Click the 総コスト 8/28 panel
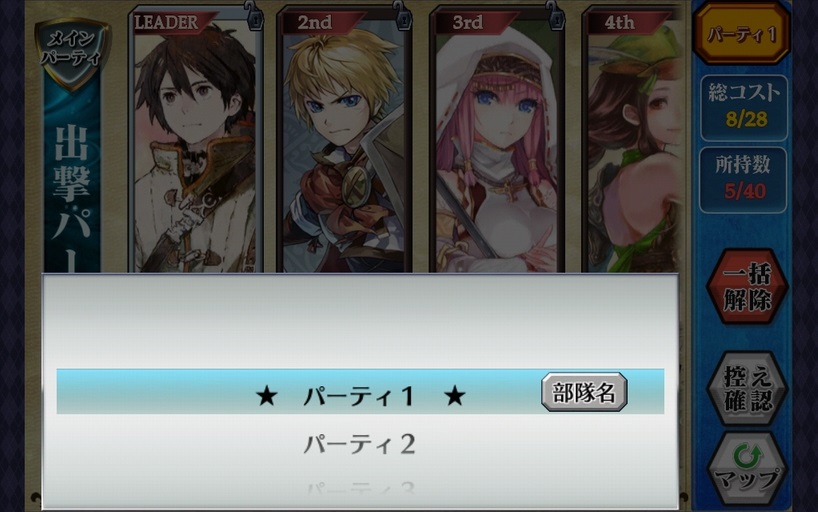 point(744,108)
